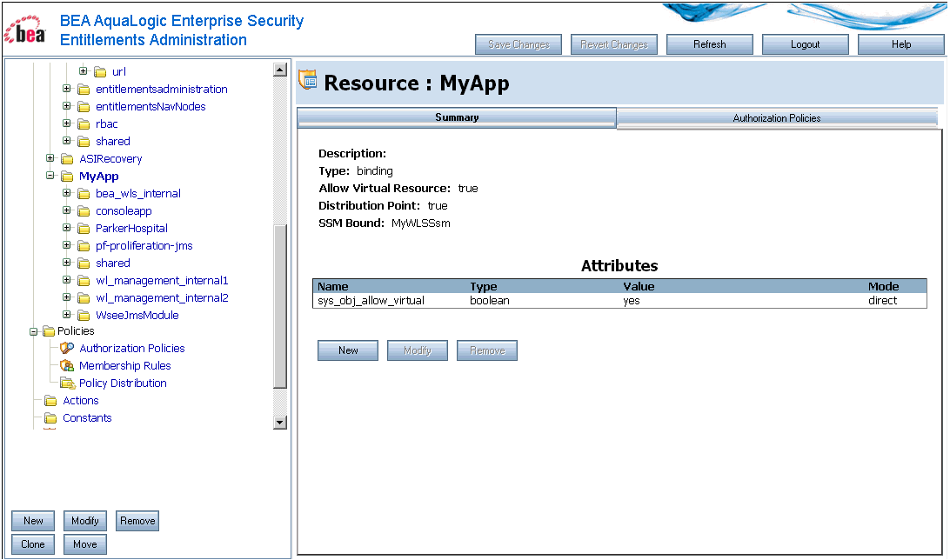Expand the consoleapp node
Viewport: 950px width, 560px height.
[67, 210]
